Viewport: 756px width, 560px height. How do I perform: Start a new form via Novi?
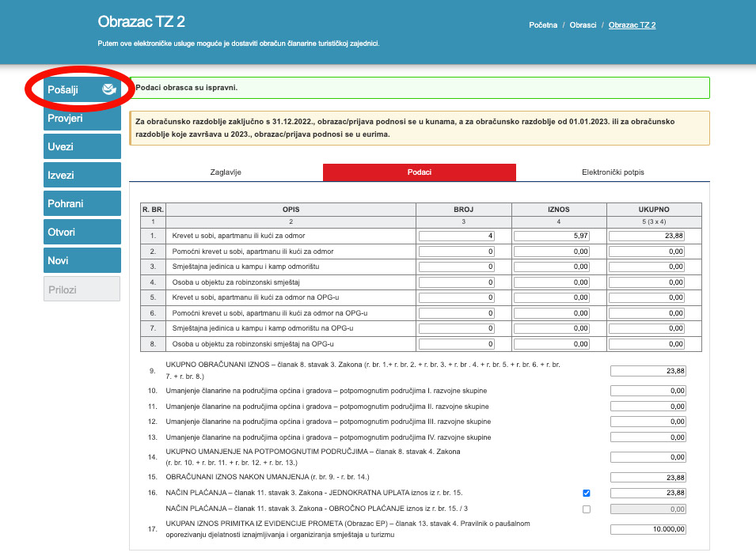(82, 260)
